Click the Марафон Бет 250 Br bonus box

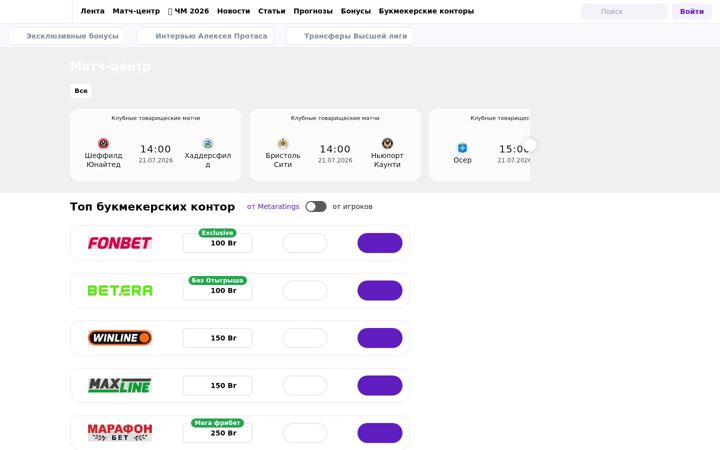(218, 433)
